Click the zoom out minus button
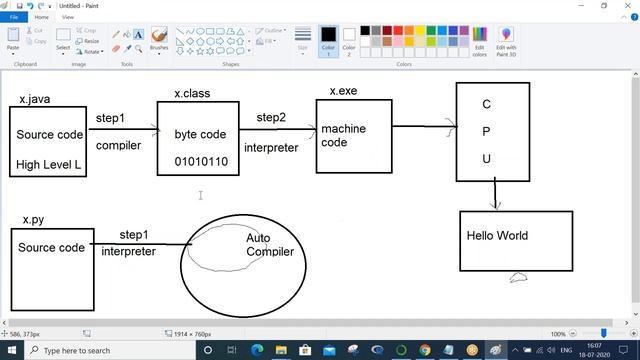Screen dimensions: 640x360 (x=573, y=333)
